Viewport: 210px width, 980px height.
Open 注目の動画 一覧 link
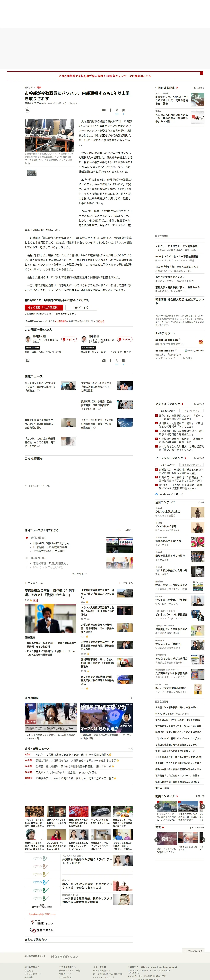pos(130,698)
